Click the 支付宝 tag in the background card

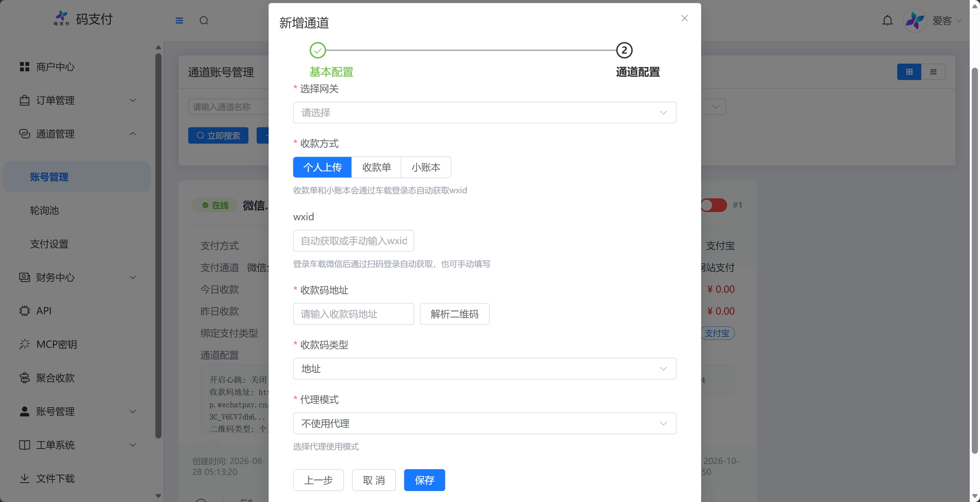[x=717, y=333]
